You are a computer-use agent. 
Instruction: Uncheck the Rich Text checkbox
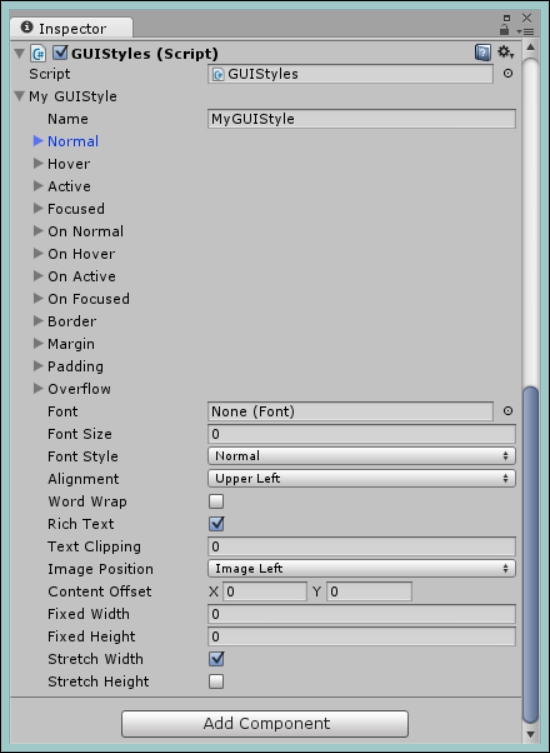[x=216, y=524]
